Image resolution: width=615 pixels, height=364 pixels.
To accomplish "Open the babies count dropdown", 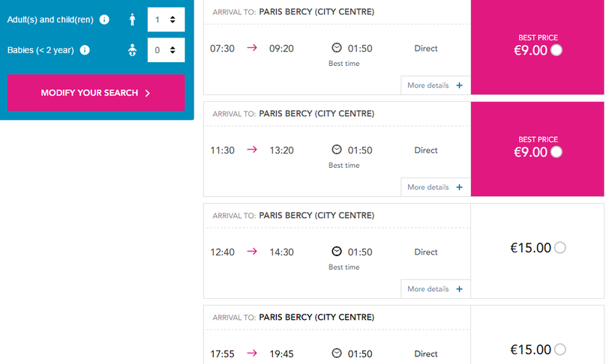I will 166,50.
